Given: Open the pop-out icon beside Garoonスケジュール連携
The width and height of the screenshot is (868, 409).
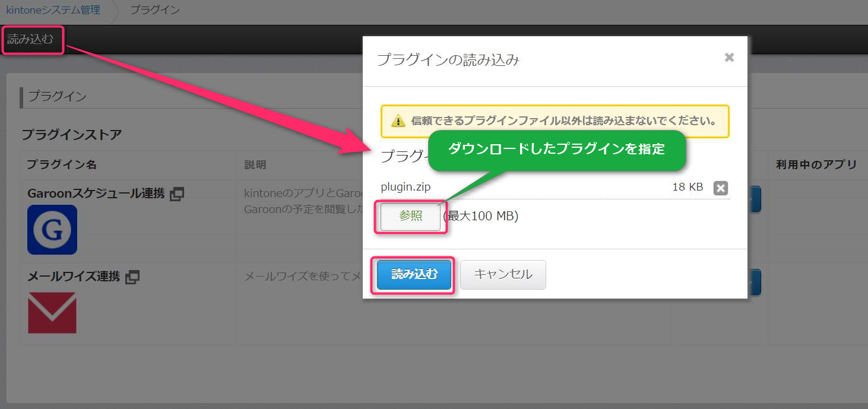Looking at the screenshot, I should click(177, 194).
